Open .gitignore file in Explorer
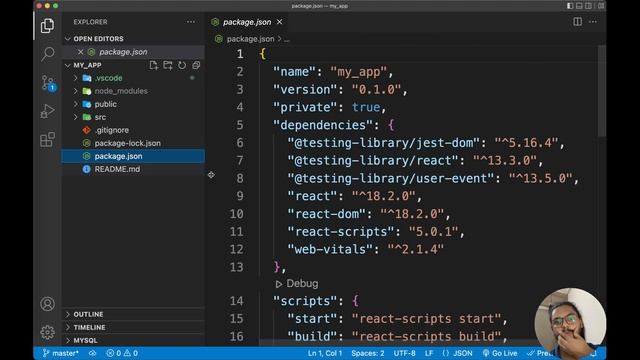The height and width of the screenshot is (360, 640). [111, 130]
